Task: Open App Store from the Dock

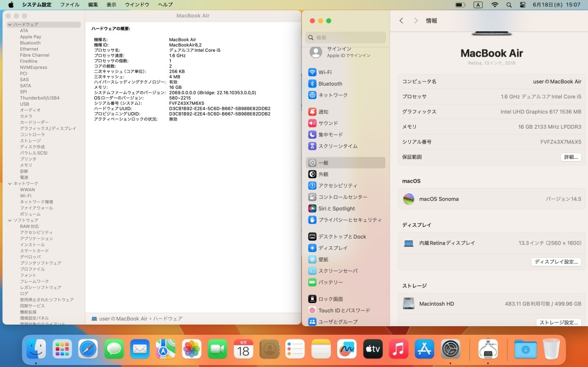Action: point(425,350)
